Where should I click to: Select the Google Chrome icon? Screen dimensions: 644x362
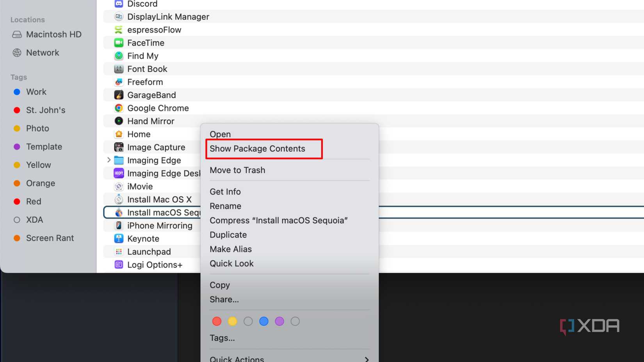point(118,108)
